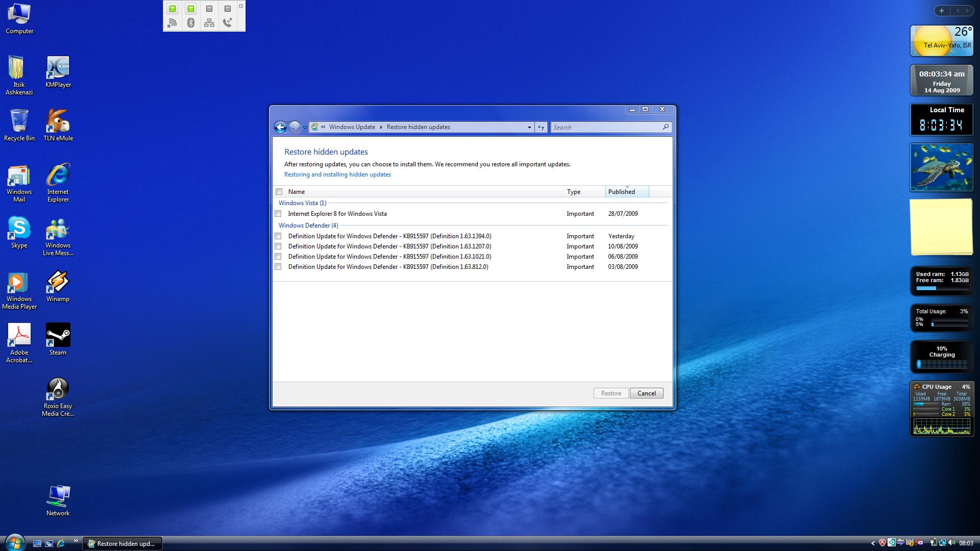
Task: Open the Network desktop icon
Action: [58, 501]
